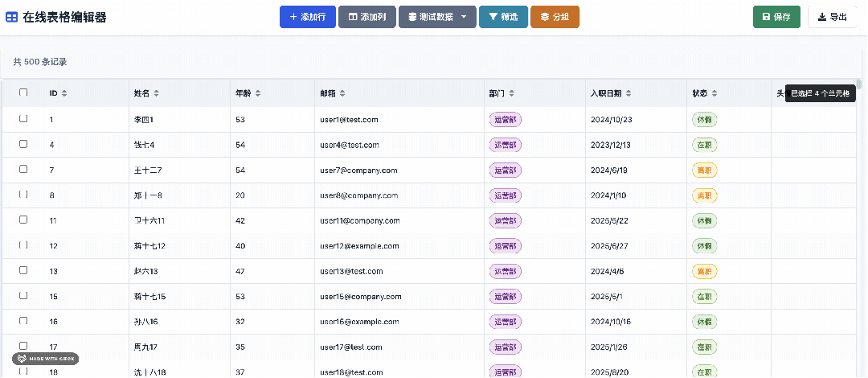
Task: Click the email user15@company.com
Action: pos(360,297)
